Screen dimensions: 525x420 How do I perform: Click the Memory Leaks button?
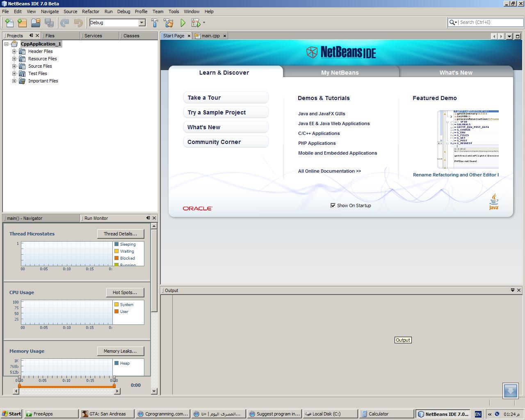pos(120,351)
